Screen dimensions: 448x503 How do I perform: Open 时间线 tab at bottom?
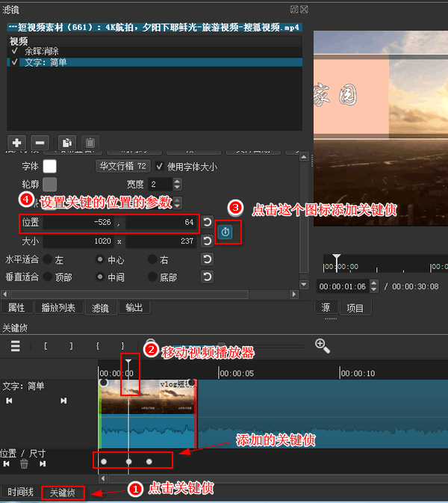pyautogui.click(x=20, y=492)
